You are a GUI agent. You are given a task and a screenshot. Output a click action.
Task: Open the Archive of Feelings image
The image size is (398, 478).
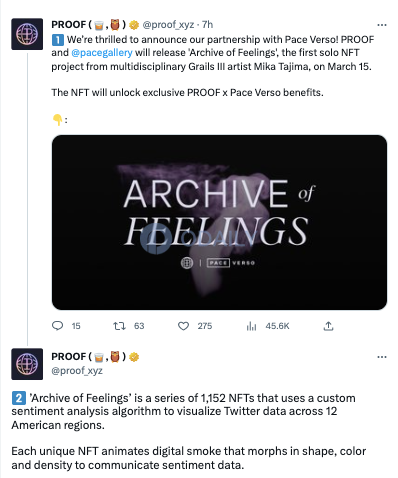219,222
